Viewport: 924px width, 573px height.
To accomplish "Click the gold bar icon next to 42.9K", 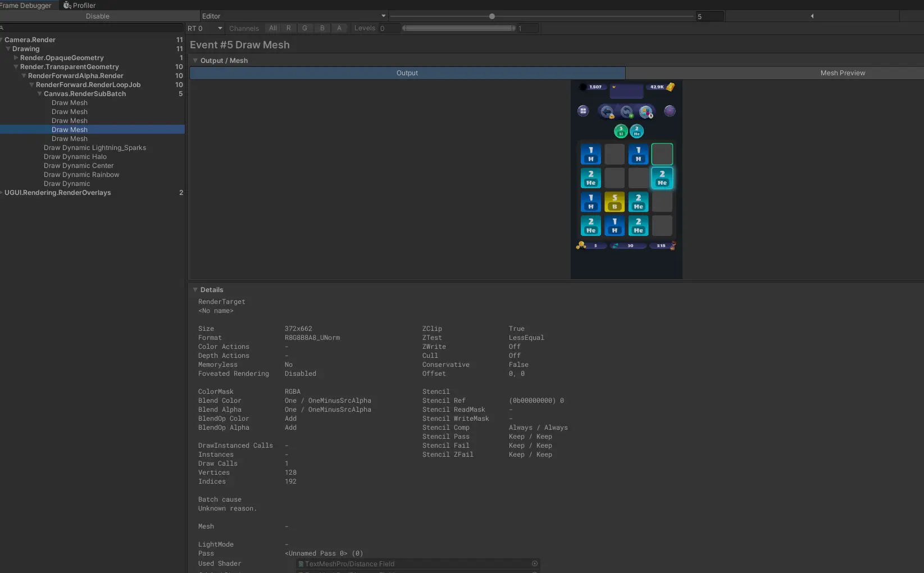I will 670,87.
